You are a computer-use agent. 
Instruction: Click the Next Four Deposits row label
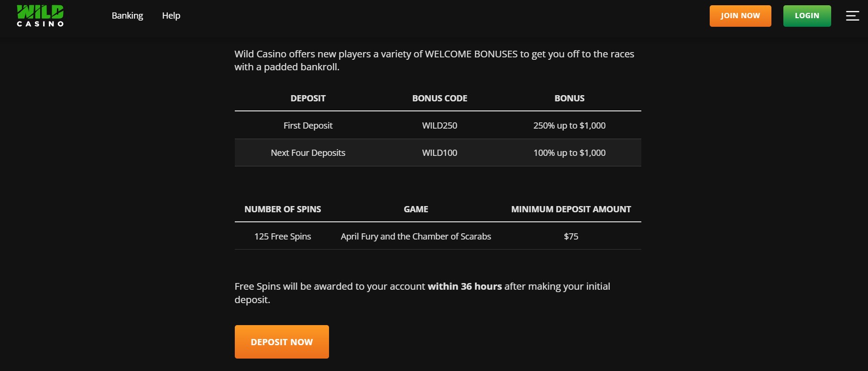coord(308,153)
